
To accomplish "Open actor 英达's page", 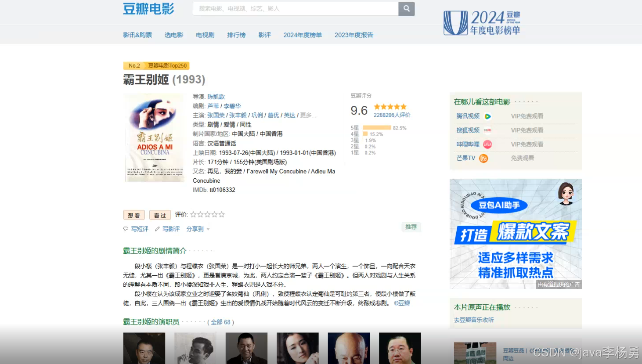I will (x=289, y=115).
